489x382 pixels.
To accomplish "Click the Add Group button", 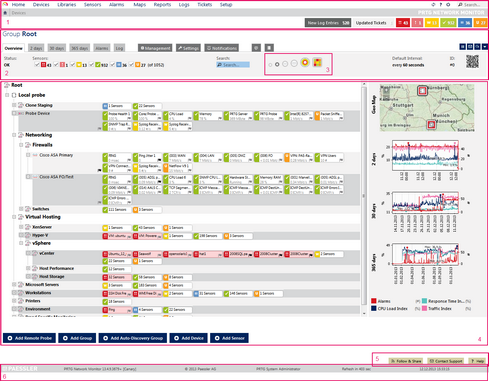I will point(77,338).
